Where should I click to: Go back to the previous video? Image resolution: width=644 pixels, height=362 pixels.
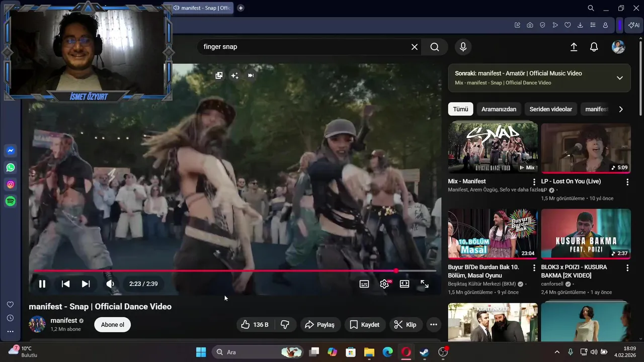point(65,284)
